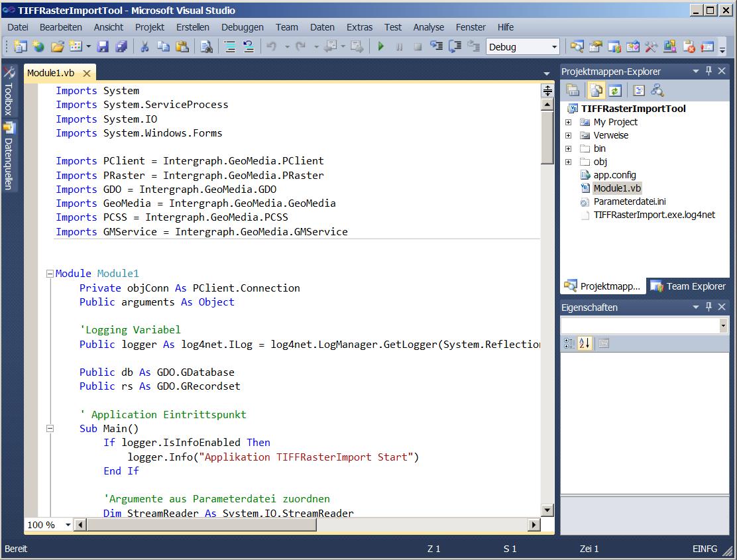737x560 pixels.
Task: Click the Toolbox hammer and wrench toolbar icon
Action: (651, 46)
